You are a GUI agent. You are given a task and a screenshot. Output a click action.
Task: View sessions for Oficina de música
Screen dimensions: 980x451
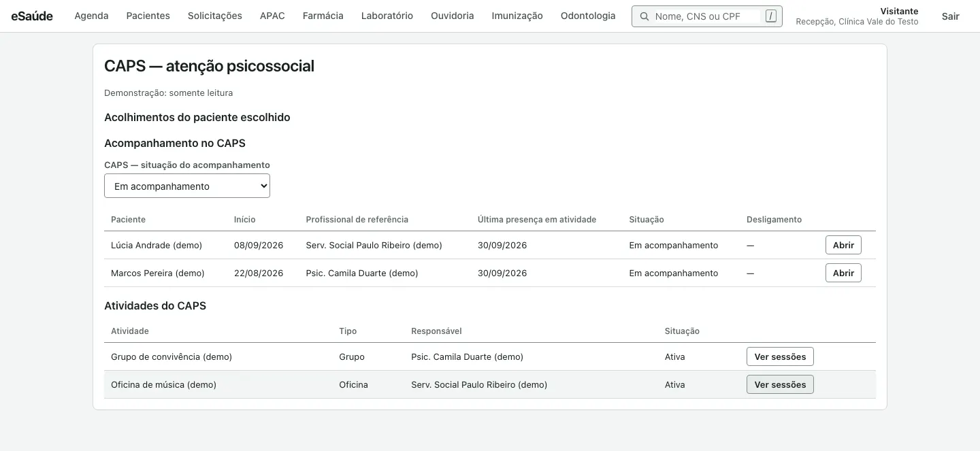point(780,384)
